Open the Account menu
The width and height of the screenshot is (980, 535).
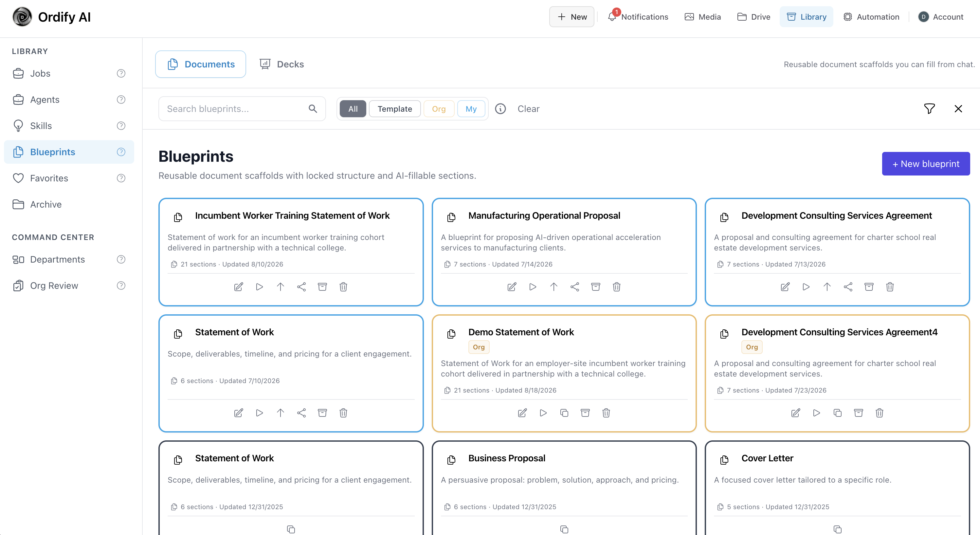pos(940,17)
